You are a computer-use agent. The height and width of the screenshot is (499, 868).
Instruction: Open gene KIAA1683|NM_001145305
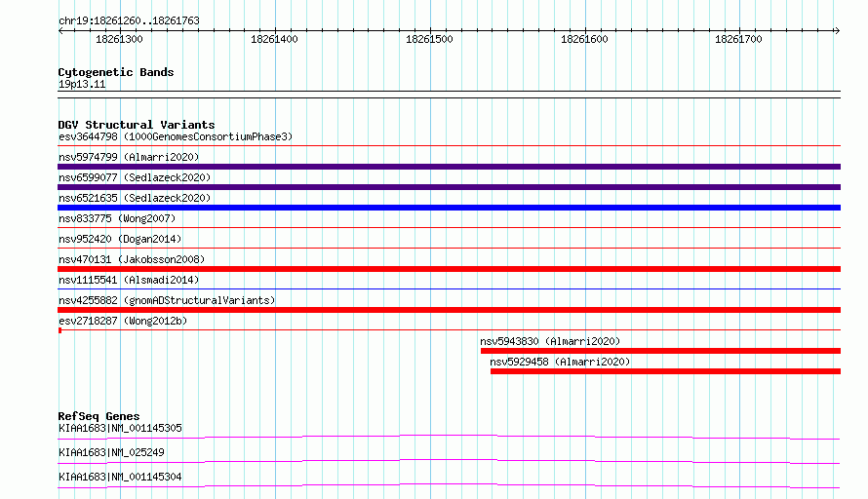(120, 428)
